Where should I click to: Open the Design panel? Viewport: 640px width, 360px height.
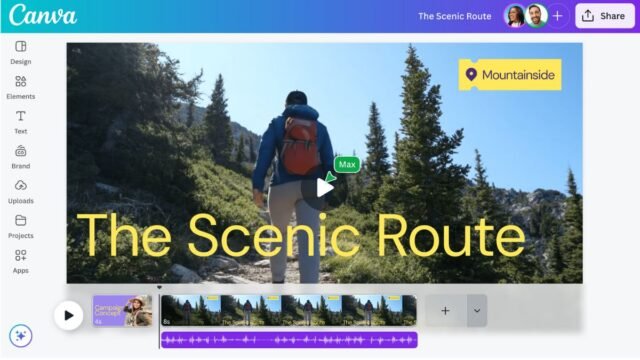coord(20,53)
